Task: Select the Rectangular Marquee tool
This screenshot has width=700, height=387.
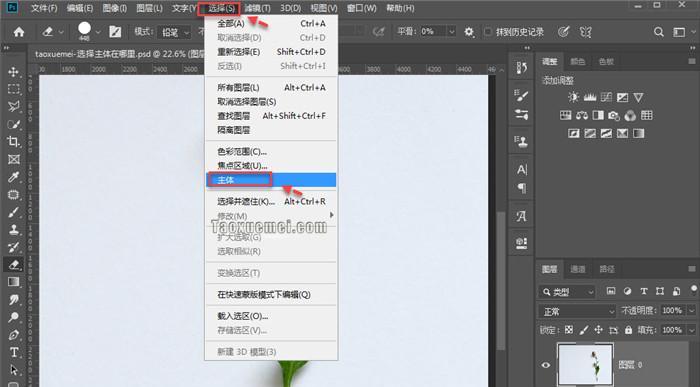Action: pos(13,89)
